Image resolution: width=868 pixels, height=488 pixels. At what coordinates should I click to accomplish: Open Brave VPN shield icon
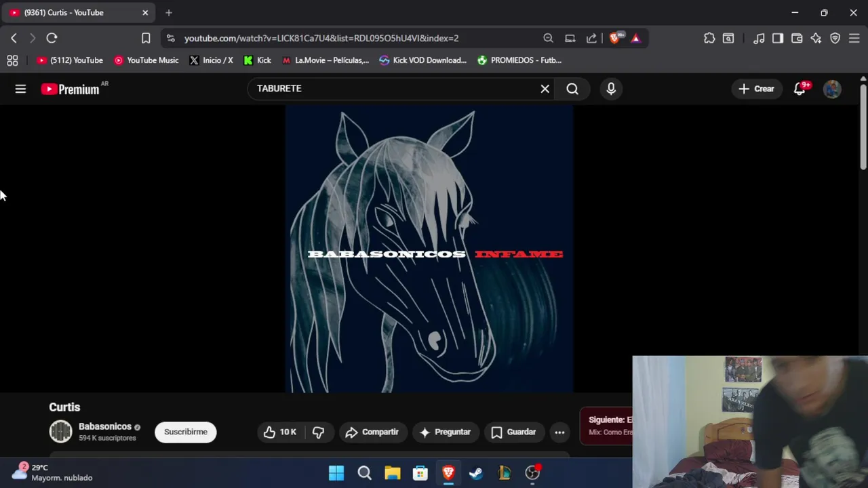(x=835, y=38)
